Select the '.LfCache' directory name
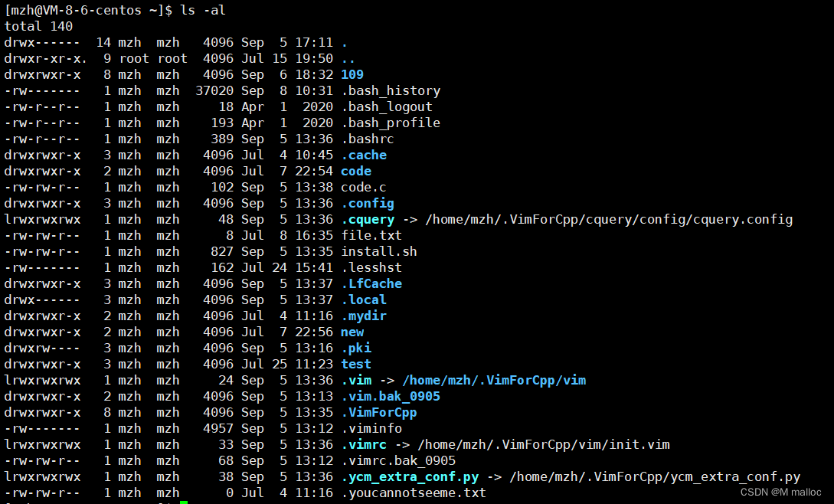 pyautogui.click(x=371, y=283)
